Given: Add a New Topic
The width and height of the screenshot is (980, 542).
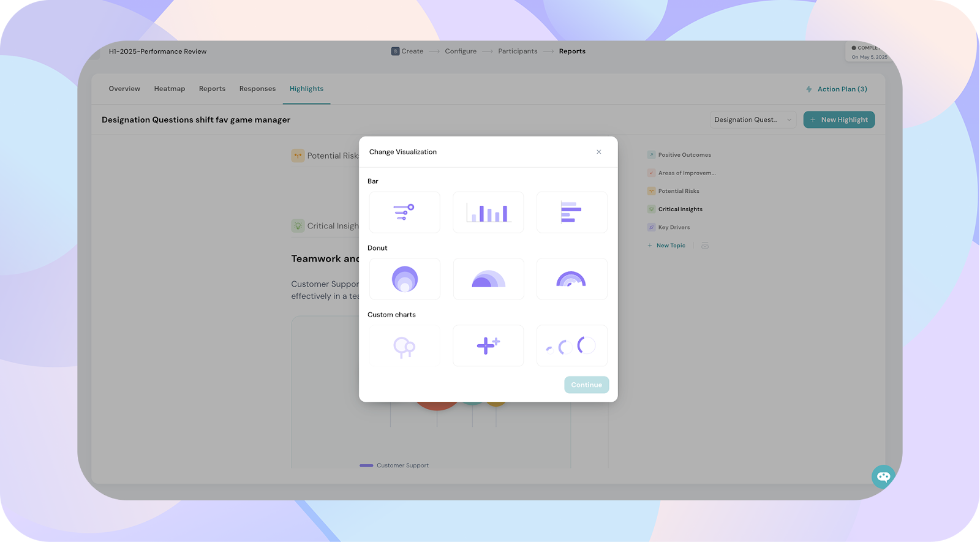Looking at the screenshot, I should 666,246.
